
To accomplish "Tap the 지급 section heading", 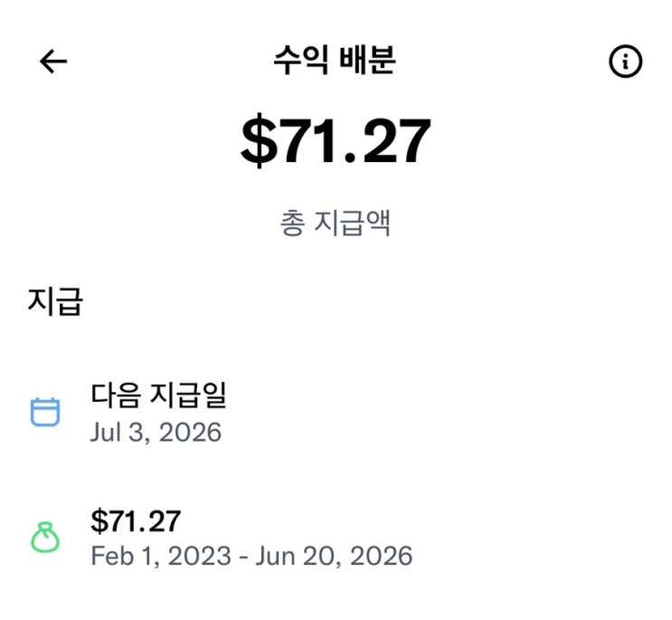I will coord(55,301).
